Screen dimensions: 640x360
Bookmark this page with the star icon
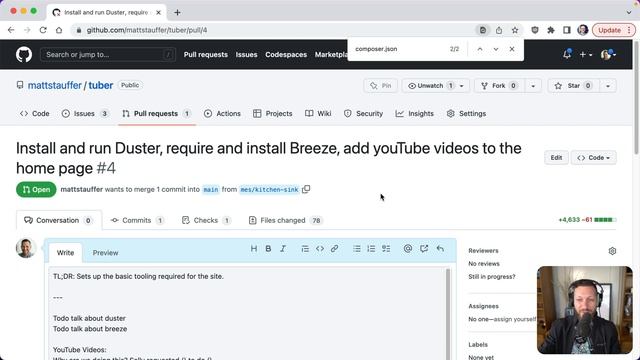click(515, 30)
